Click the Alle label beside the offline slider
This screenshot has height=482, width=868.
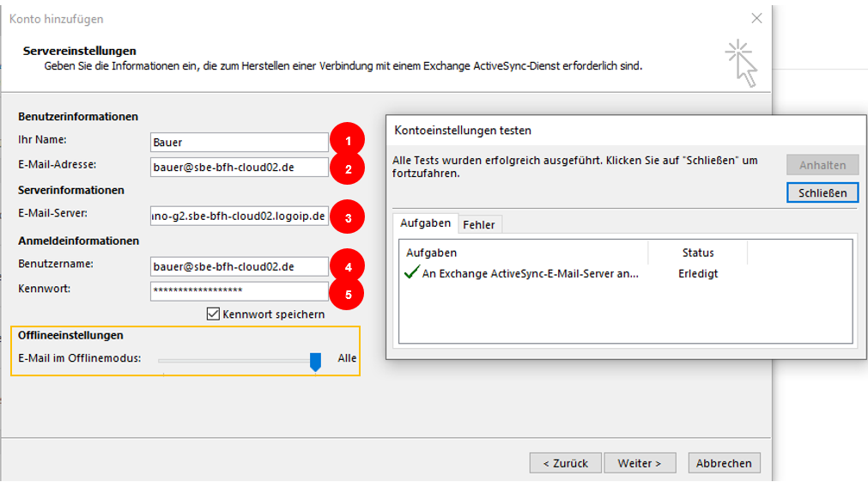pyautogui.click(x=347, y=358)
